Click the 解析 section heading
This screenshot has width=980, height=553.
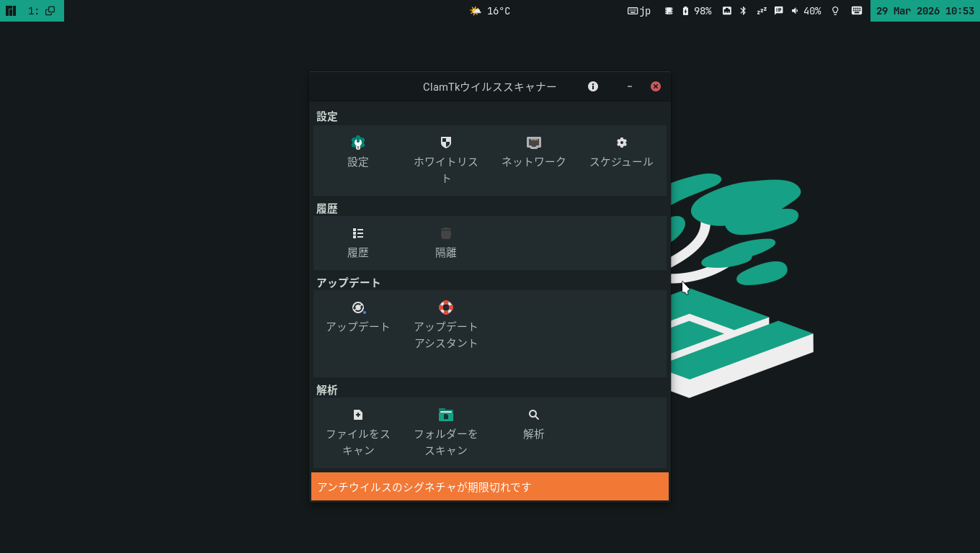coord(327,390)
